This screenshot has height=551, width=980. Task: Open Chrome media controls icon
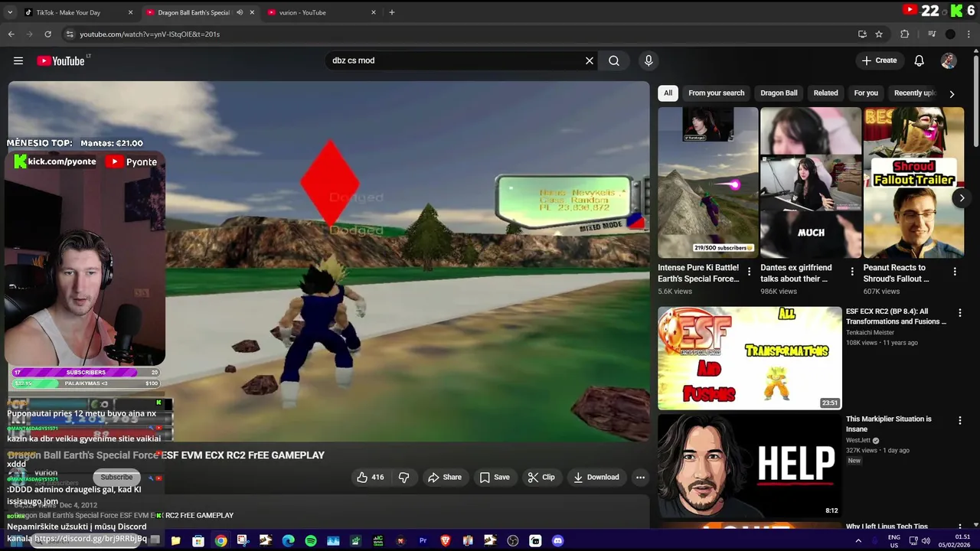point(932,34)
